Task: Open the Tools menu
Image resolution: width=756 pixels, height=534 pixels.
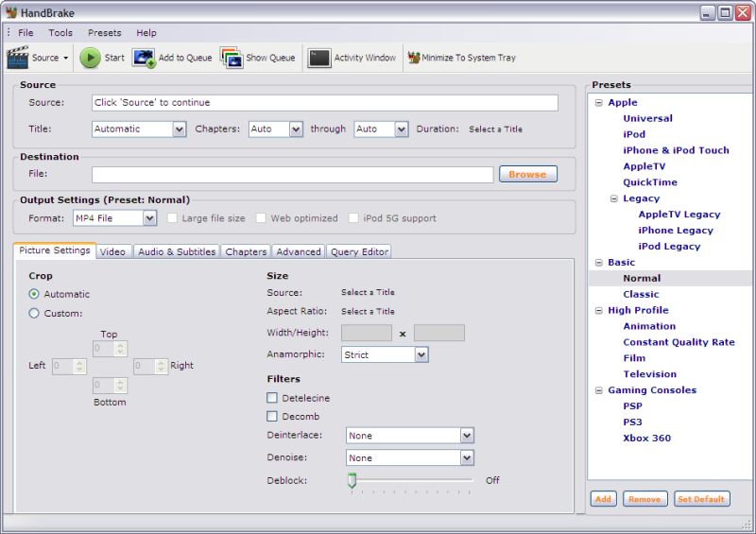Action: point(60,33)
